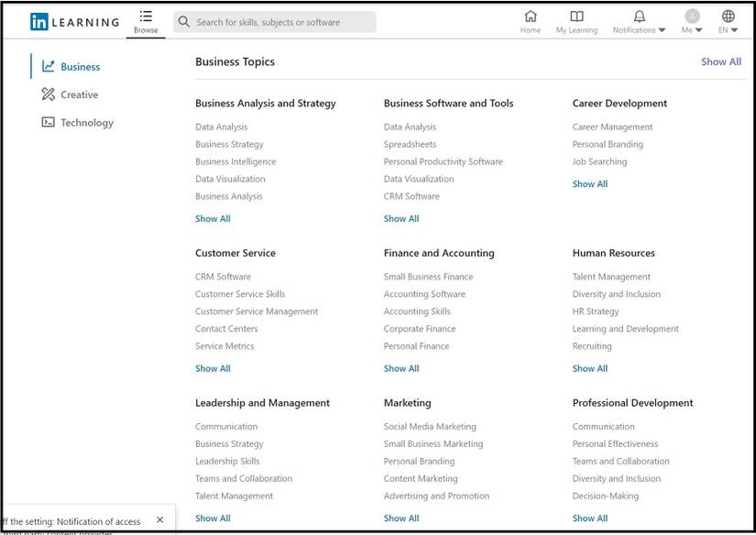Open the Customer Service heading

click(x=236, y=253)
